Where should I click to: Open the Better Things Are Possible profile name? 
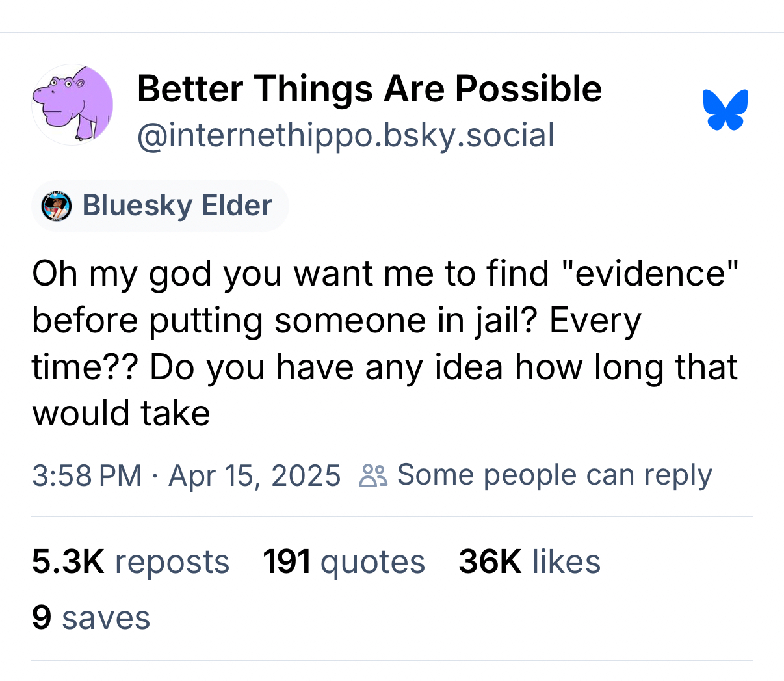(x=369, y=88)
